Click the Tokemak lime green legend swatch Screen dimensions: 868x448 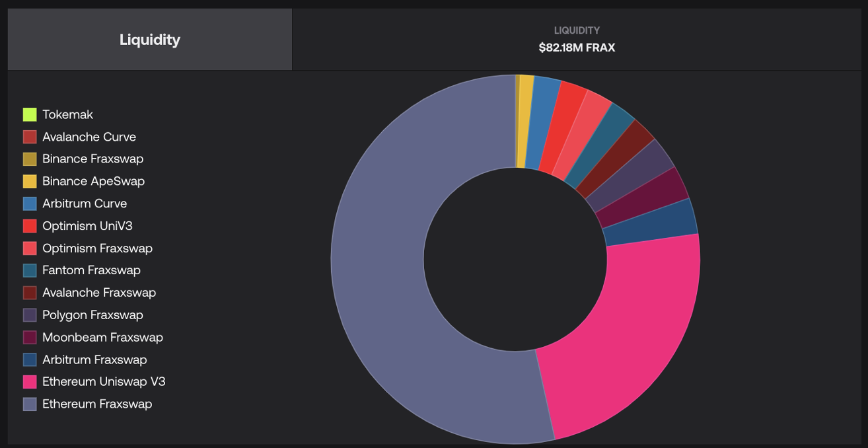(30, 114)
